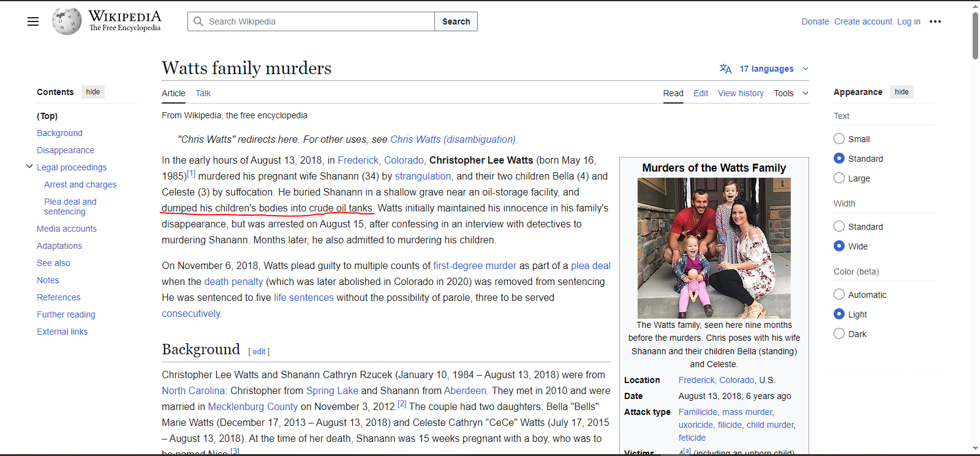Select Dark color mode
980x456 pixels.
point(839,334)
